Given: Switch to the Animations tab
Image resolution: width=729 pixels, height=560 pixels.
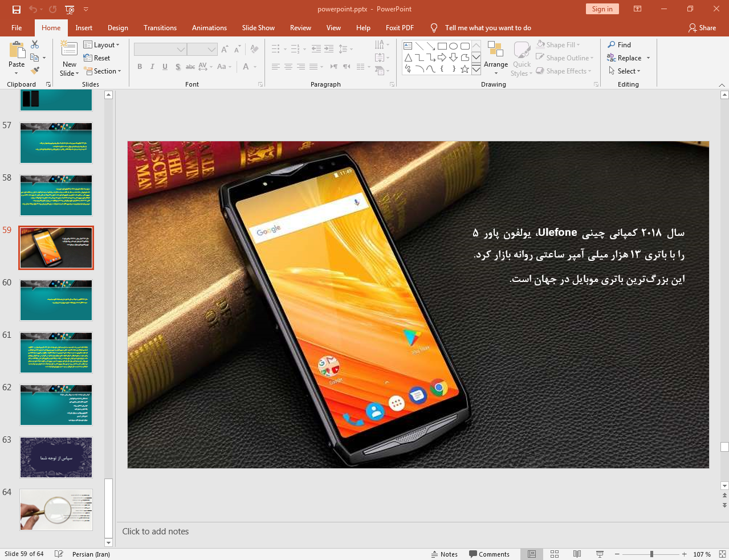Looking at the screenshot, I should tap(209, 27).
